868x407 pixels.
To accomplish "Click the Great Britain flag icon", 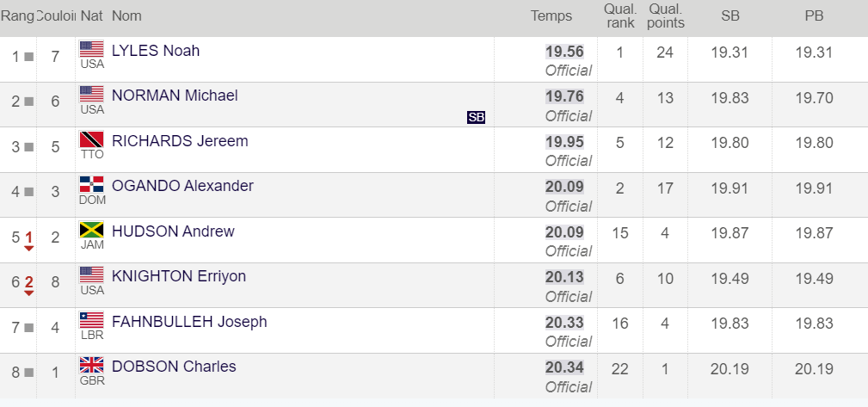I will tap(91, 365).
